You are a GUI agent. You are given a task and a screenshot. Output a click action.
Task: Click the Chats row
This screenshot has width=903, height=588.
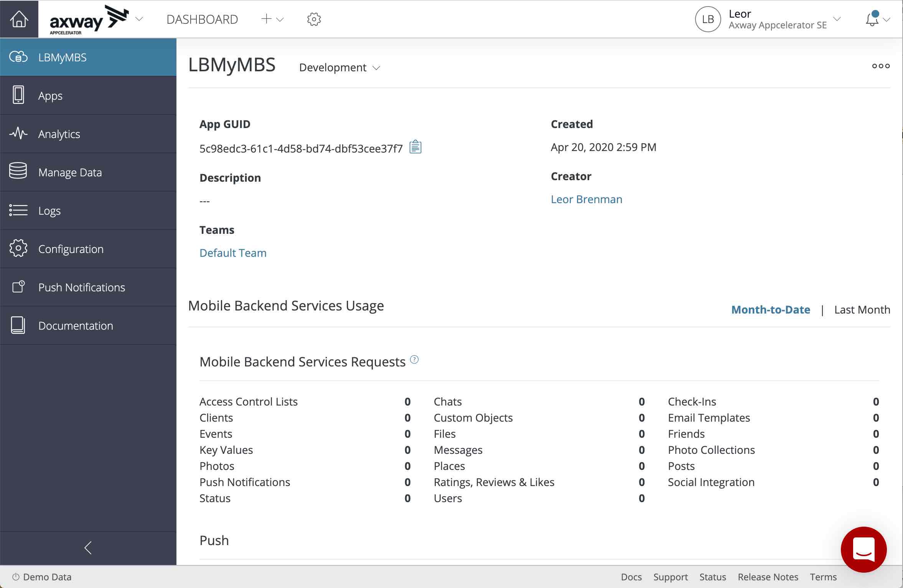pyautogui.click(x=539, y=402)
